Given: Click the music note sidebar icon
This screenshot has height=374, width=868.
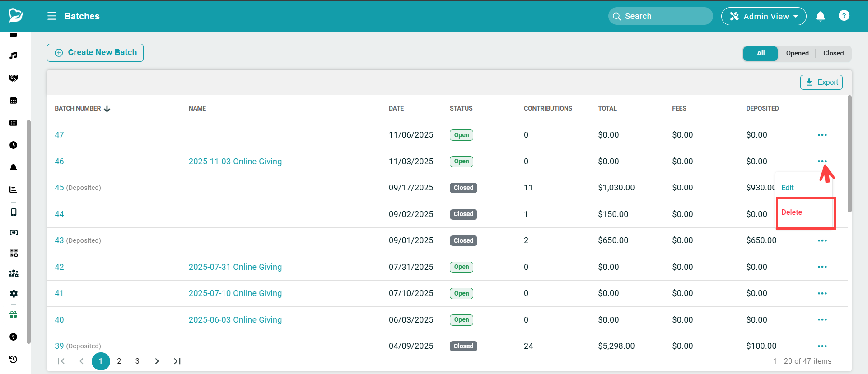Looking at the screenshot, I should (x=14, y=55).
